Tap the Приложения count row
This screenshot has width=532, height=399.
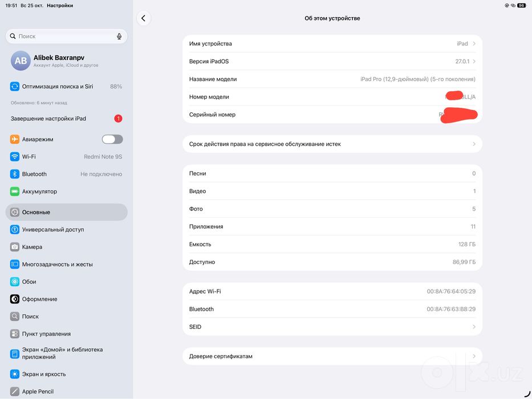pos(332,227)
